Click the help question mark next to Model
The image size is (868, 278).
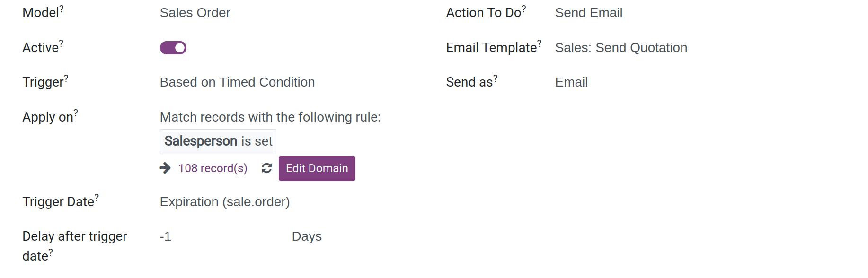pyautogui.click(x=62, y=9)
